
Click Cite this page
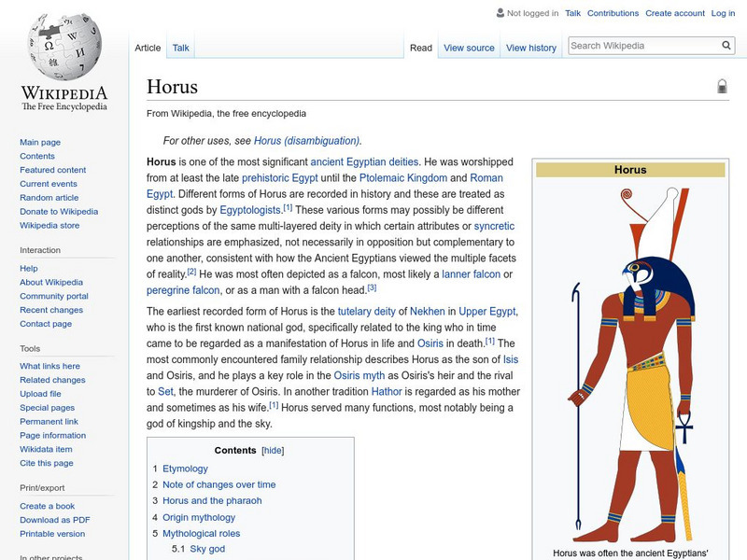pyautogui.click(x=46, y=462)
